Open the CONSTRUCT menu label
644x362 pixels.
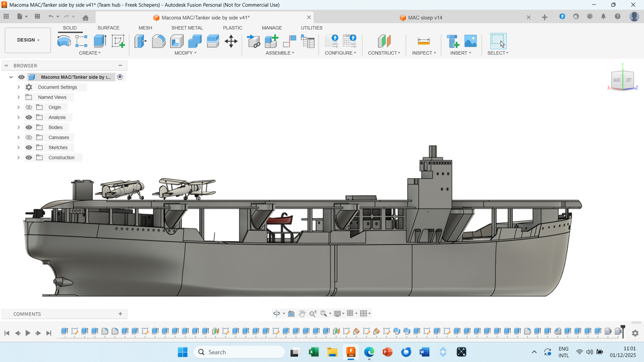click(383, 53)
